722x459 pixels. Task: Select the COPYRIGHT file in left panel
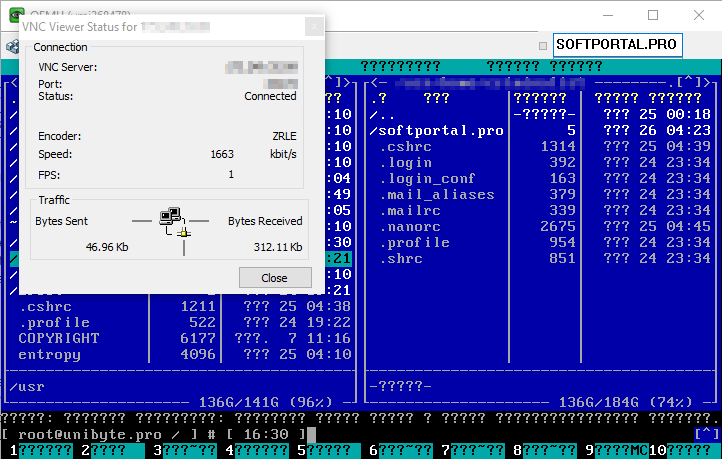59,338
